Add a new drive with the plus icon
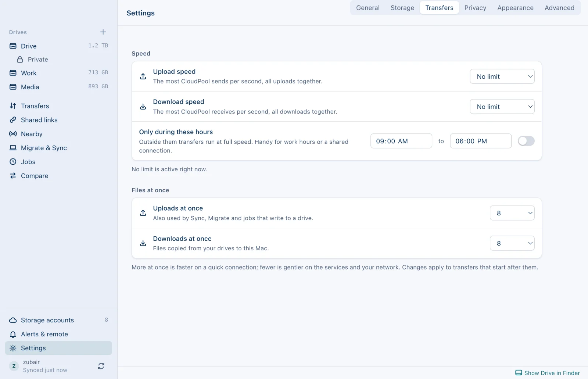 (x=103, y=32)
